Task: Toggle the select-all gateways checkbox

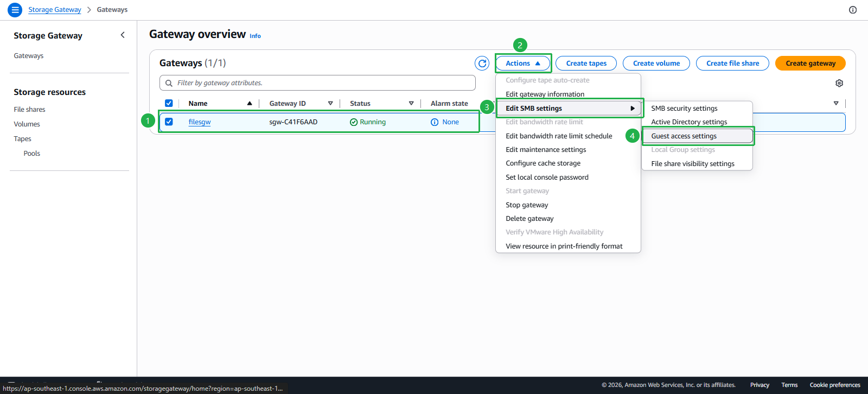Action: pos(169,103)
